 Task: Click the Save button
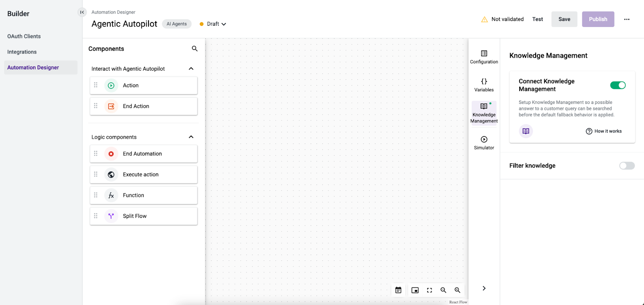564,19
